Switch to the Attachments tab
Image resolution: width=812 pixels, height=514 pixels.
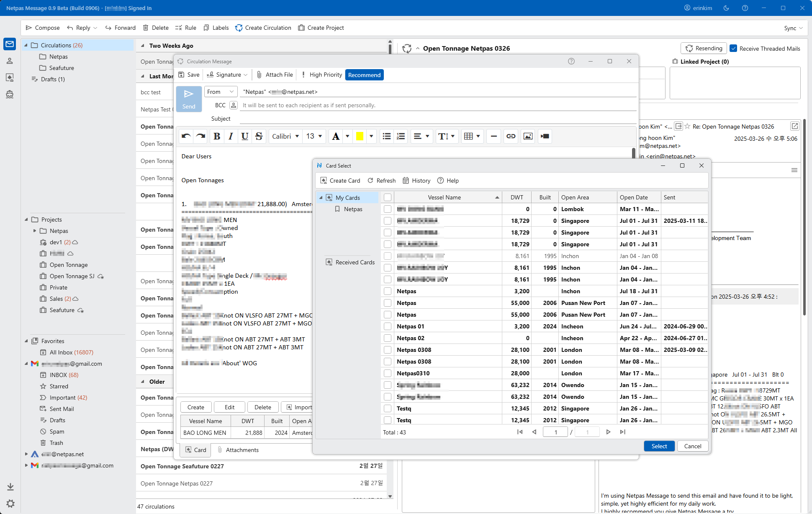(x=238, y=450)
